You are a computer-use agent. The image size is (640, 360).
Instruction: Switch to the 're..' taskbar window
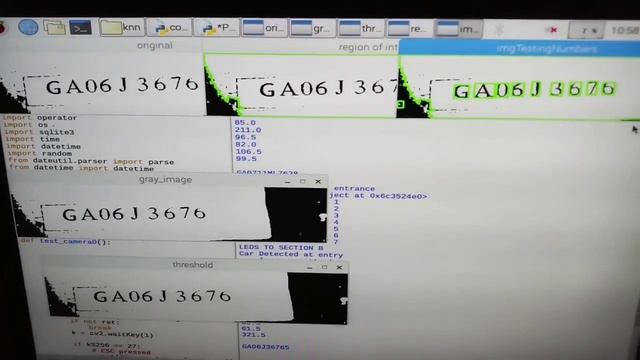[409, 29]
